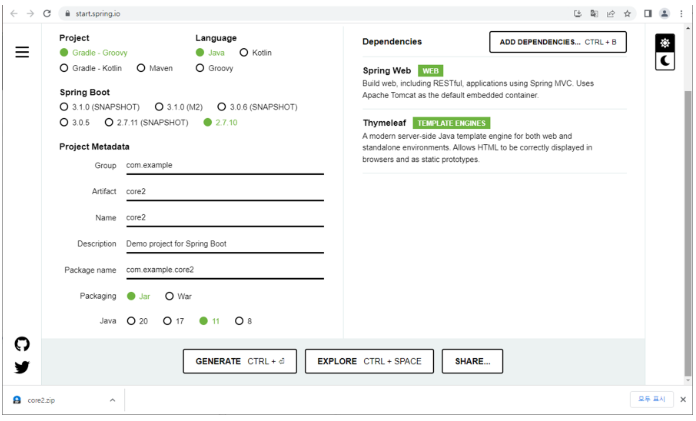
Task: Select Java version 17
Action: tap(174, 321)
